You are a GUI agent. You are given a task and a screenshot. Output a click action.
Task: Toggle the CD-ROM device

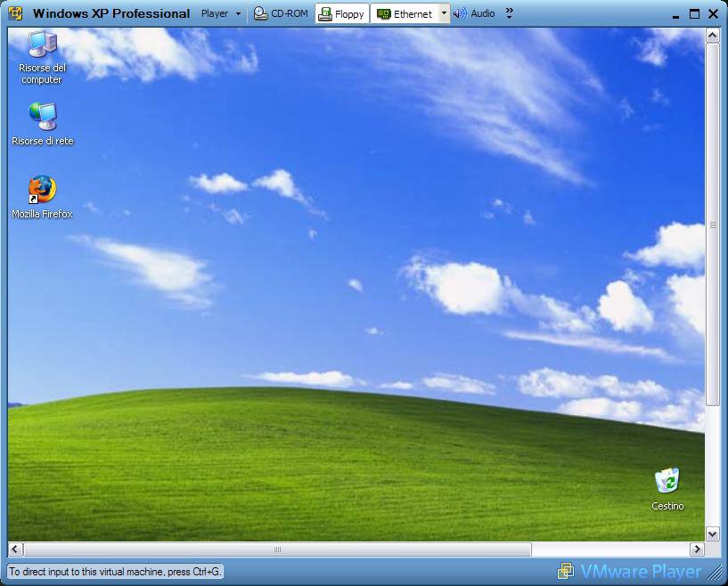(281, 14)
